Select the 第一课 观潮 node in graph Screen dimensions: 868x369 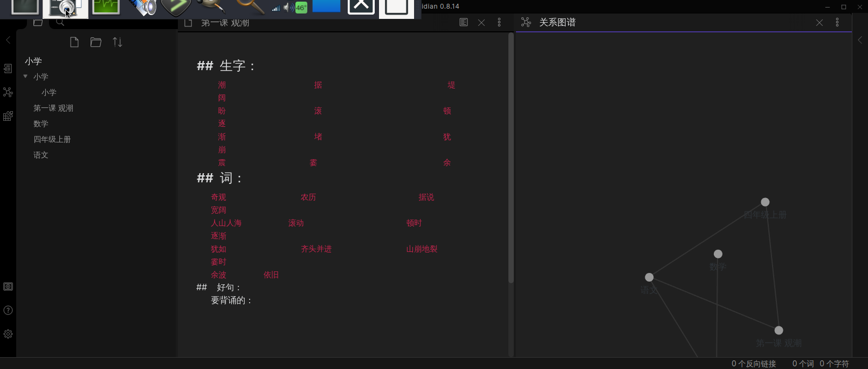pos(779,330)
